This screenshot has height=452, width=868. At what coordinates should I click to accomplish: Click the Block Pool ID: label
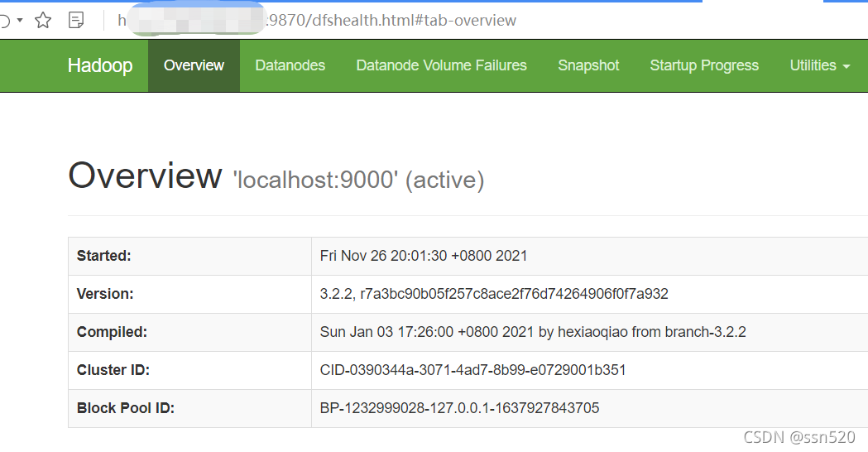point(126,408)
